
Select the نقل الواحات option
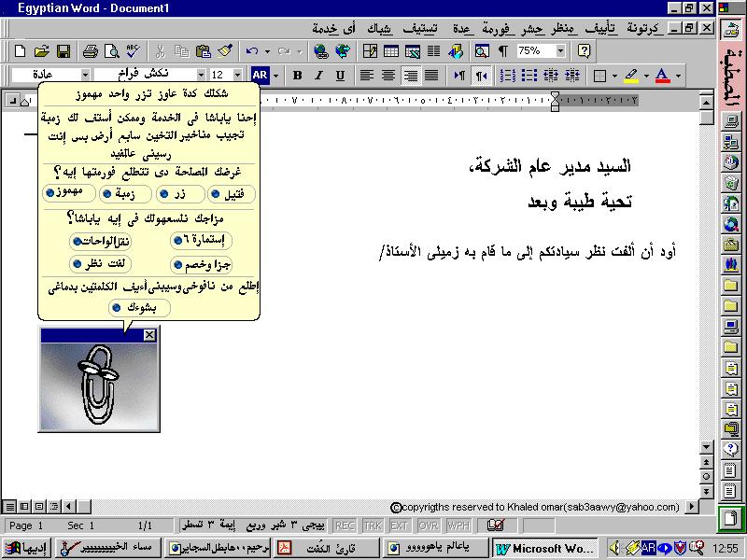100,242
